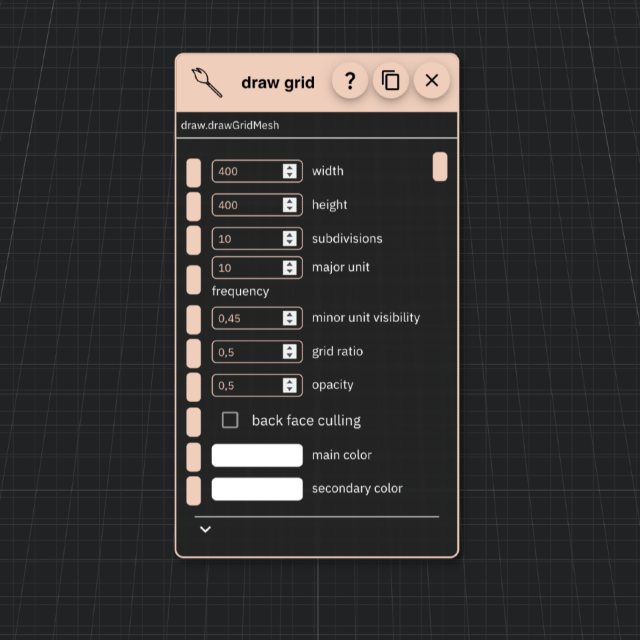The width and height of the screenshot is (640, 640).
Task: Click the input connector beside height
Action: (x=193, y=207)
